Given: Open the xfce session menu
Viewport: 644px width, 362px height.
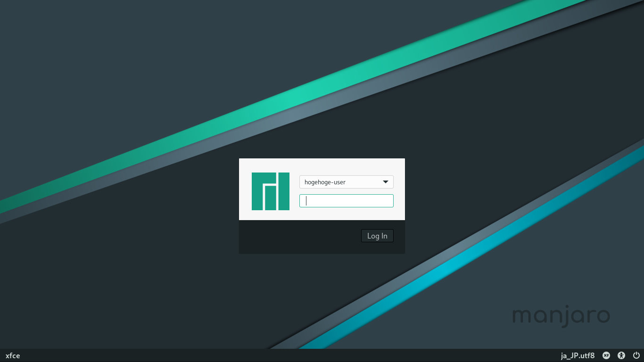Looking at the screenshot, I should pos(13,355).
